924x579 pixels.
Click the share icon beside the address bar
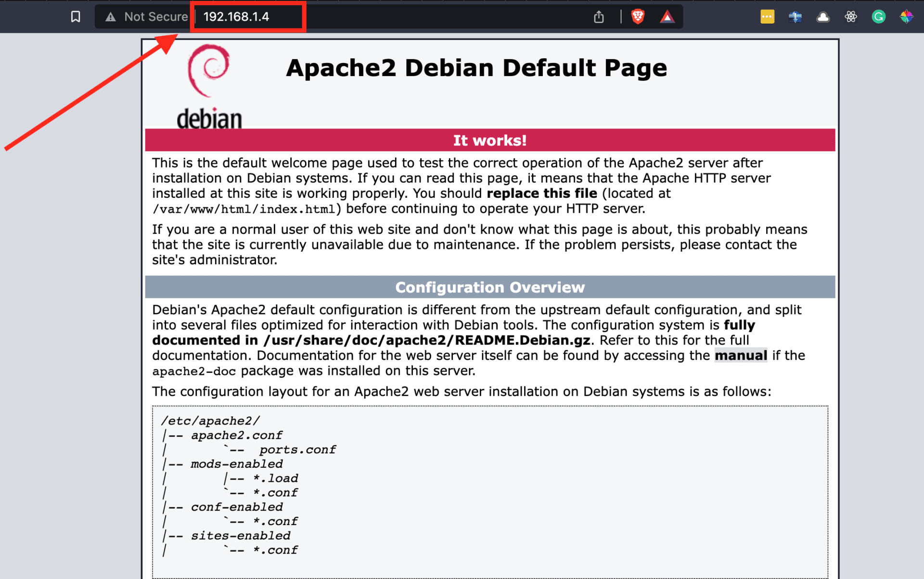(599, 16)
